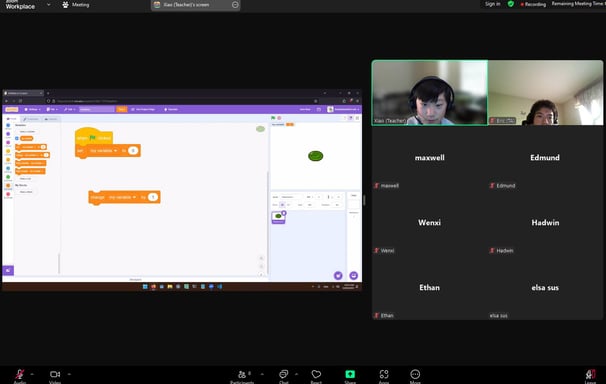Toggle my variable checkbox in palette
The image size is (606, 384).
(x=17, y=138)
